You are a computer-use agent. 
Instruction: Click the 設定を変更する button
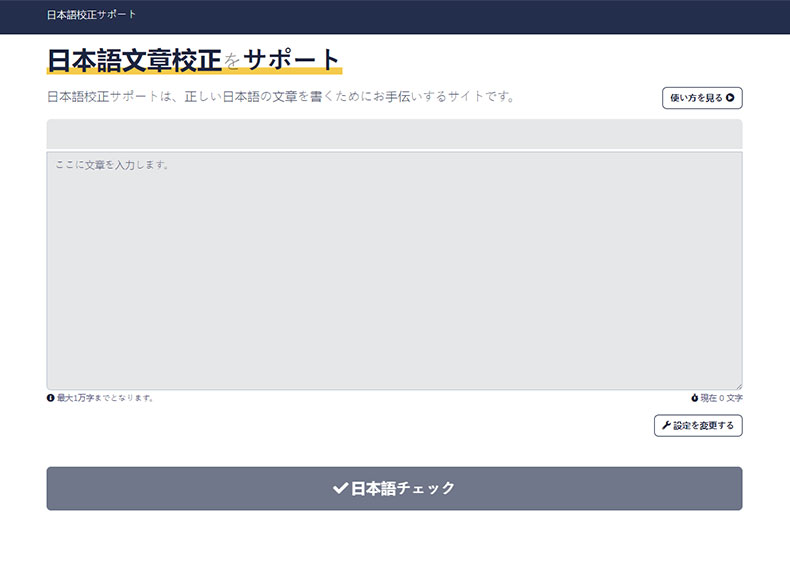point(698,425)
